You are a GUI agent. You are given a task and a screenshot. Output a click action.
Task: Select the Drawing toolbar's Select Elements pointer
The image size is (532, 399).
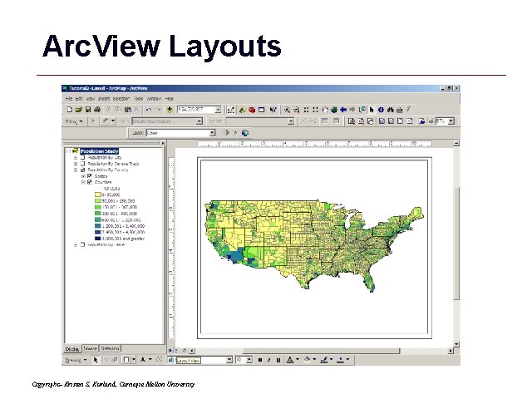[96, 360]
